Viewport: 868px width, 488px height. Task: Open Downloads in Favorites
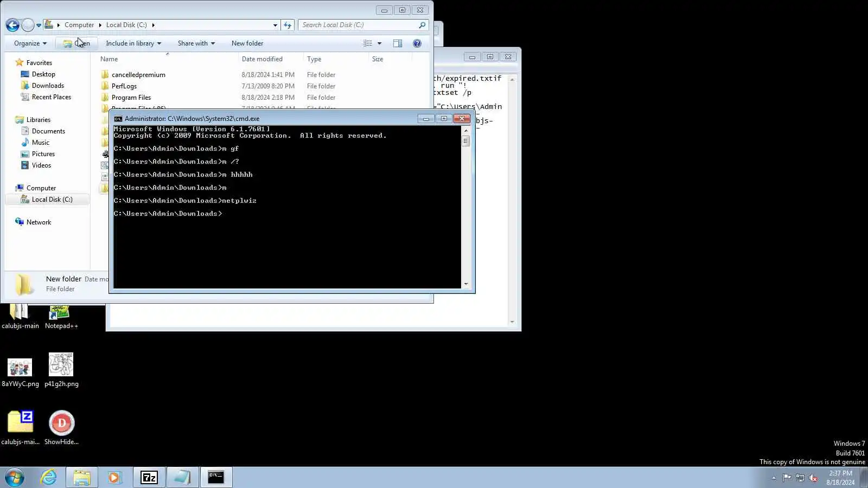[x=48, y=86]
